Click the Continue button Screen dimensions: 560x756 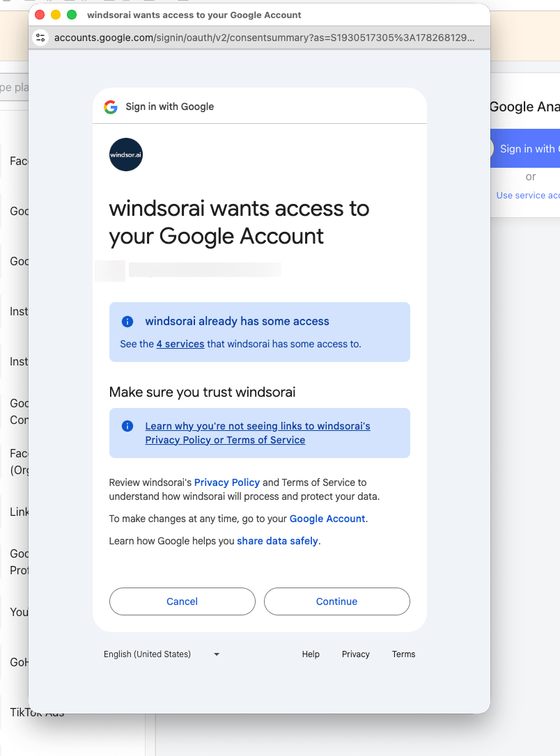click(336, 601)
